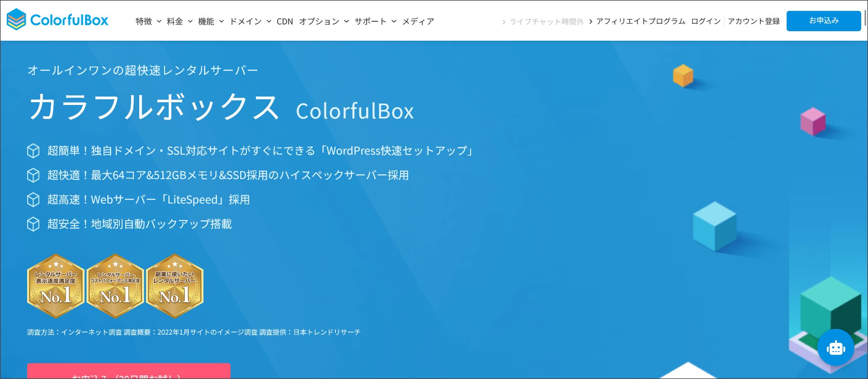Click the 超簡単！独自ドメイン text line
Screen dimensions: 868x379
[261, 151]
